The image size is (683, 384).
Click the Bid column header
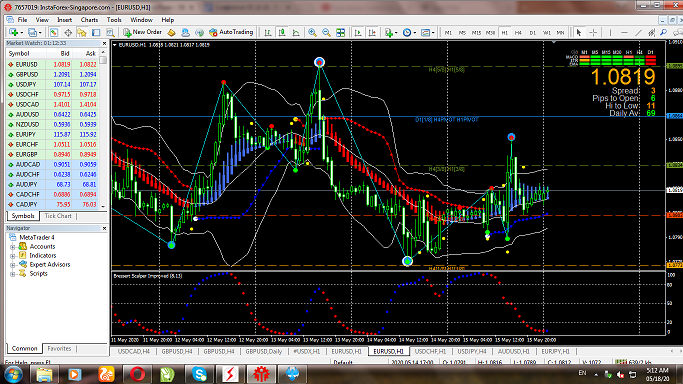(64, 54)
